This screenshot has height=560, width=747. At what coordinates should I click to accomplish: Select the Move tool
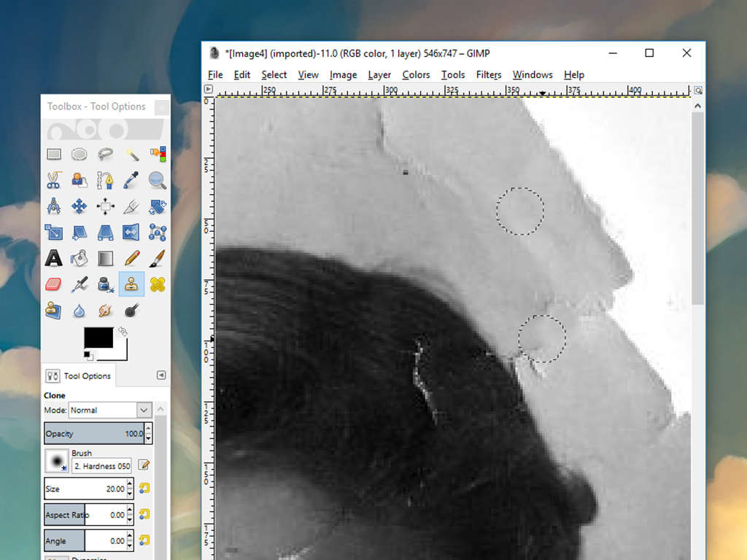click(80, 206)
